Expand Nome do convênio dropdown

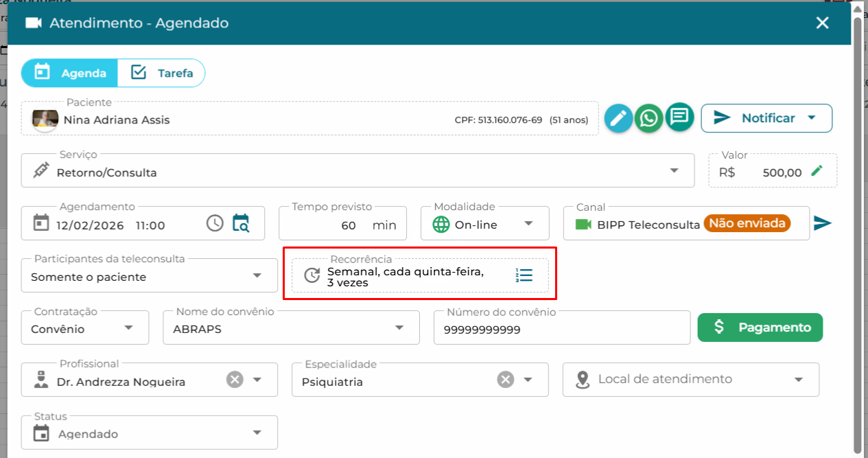point(399,328)
